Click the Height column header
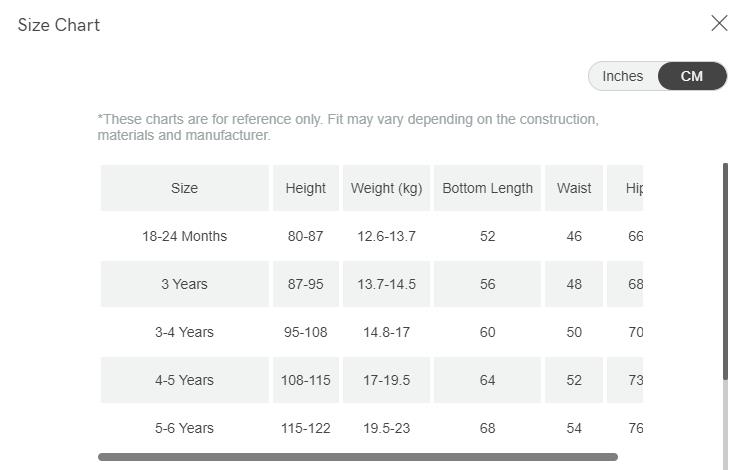This screenshot has height=470, width=739. coord(306,188)
